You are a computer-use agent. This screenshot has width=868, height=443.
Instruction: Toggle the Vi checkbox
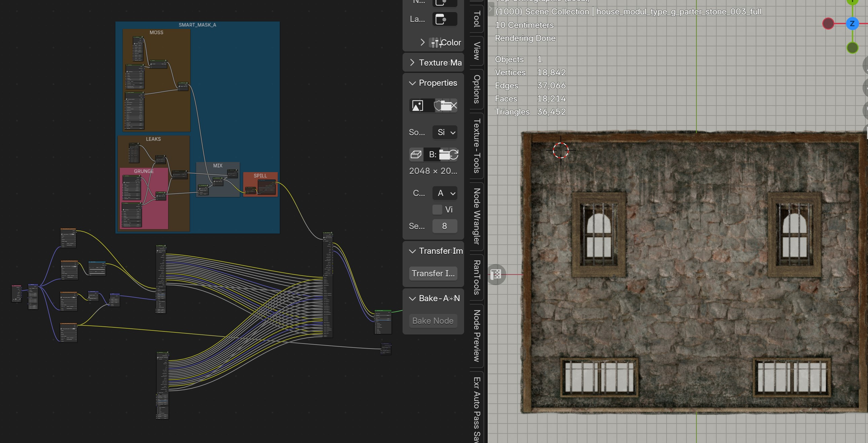[x=437, y=209]
